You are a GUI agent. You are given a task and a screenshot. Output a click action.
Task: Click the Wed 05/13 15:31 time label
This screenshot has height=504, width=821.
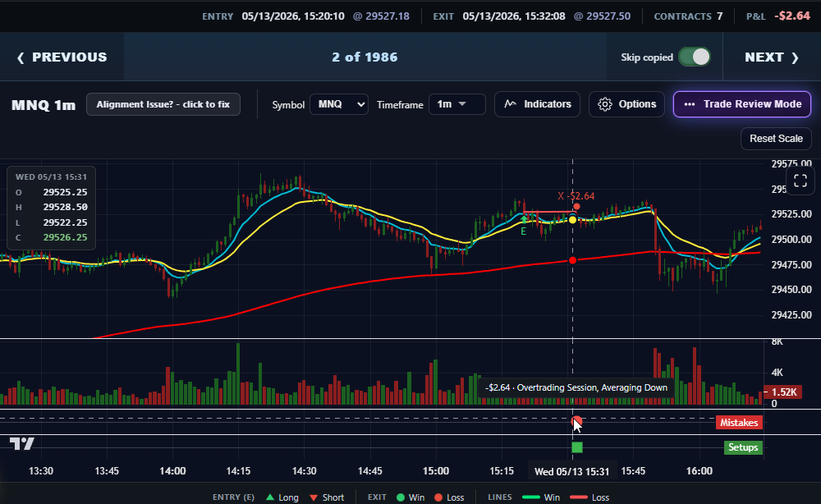pos(571,471)
